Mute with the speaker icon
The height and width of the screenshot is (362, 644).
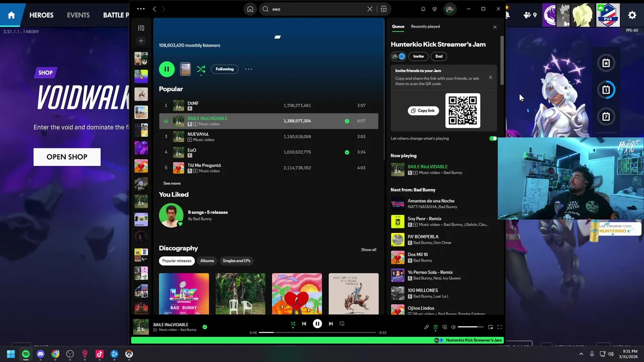453,327
